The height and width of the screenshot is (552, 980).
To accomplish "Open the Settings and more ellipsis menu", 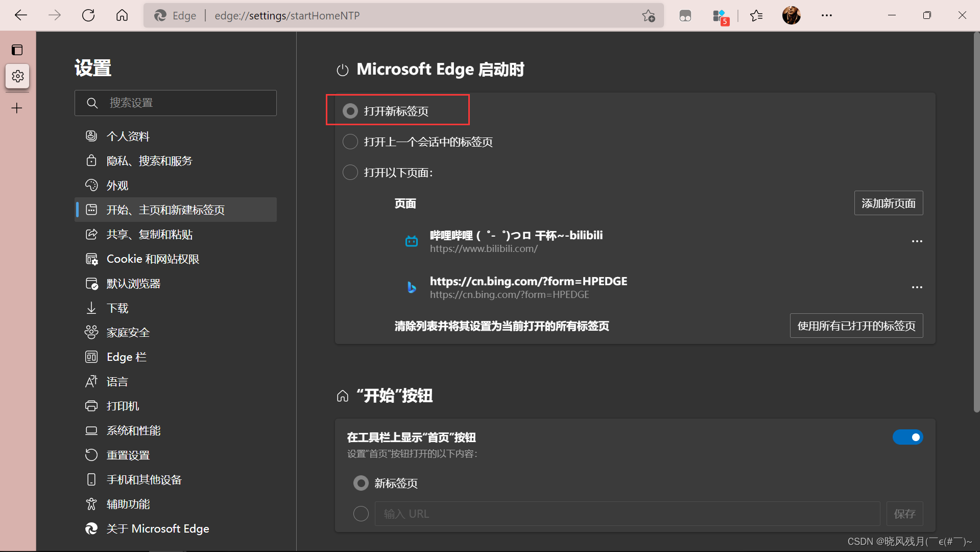I will [x=827, y=16].
